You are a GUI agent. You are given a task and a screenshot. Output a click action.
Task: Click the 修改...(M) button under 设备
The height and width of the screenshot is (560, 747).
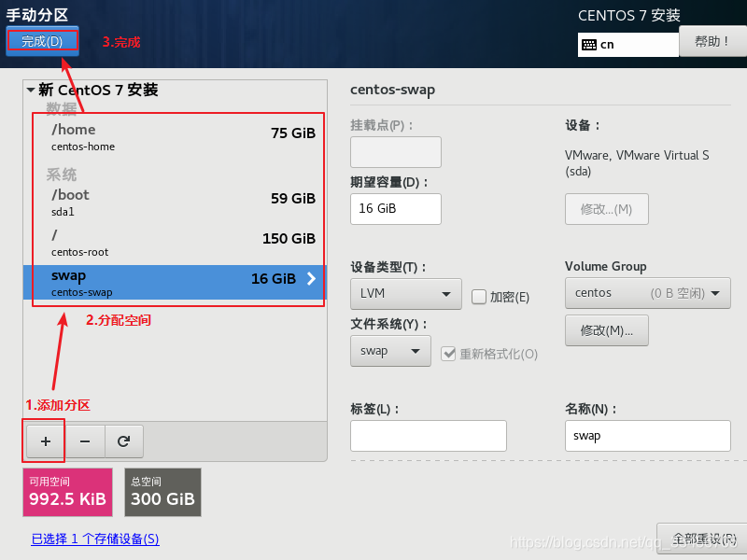pyautogui.click(x=606, y=209)
